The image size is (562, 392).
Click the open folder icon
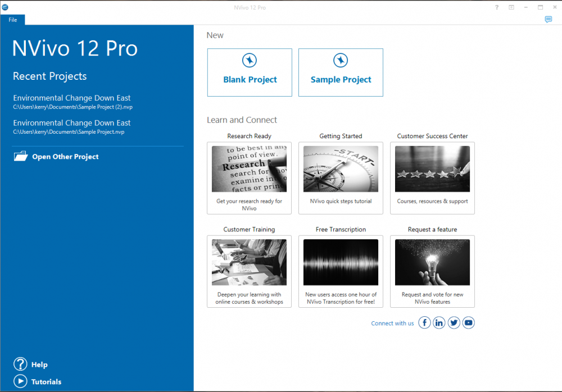21,156
